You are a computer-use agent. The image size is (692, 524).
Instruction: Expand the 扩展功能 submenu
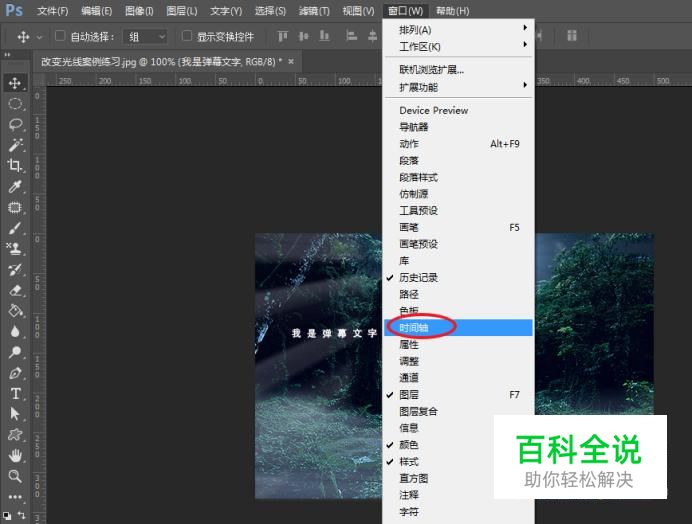[458, 87]
